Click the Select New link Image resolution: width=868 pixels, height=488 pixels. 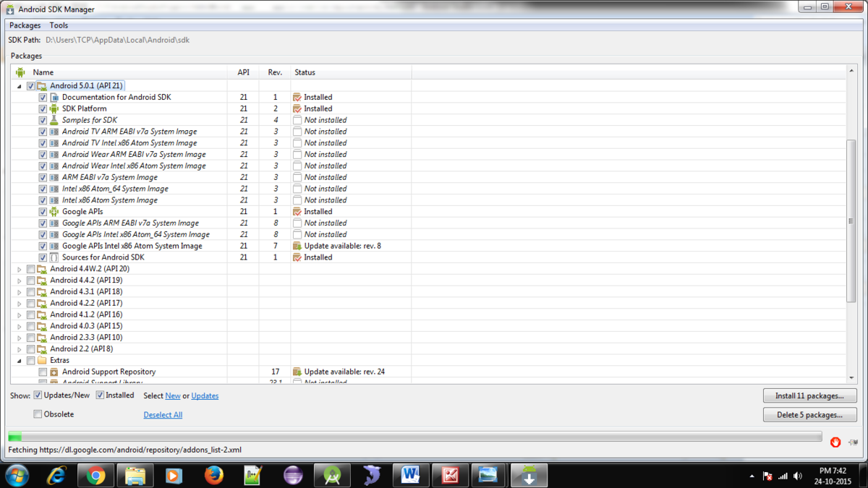pos(173,396)
